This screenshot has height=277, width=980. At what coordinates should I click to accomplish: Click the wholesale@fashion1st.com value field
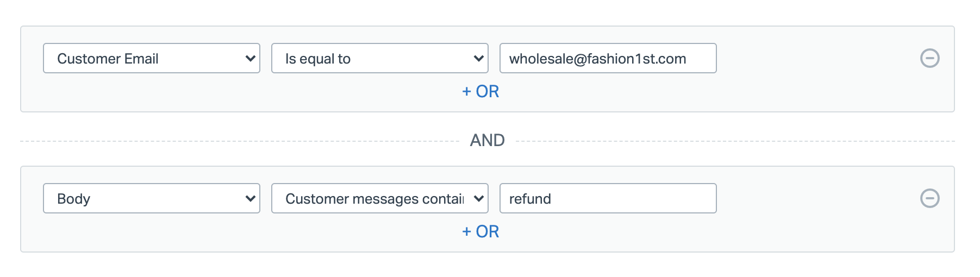[x=607, y=58]
